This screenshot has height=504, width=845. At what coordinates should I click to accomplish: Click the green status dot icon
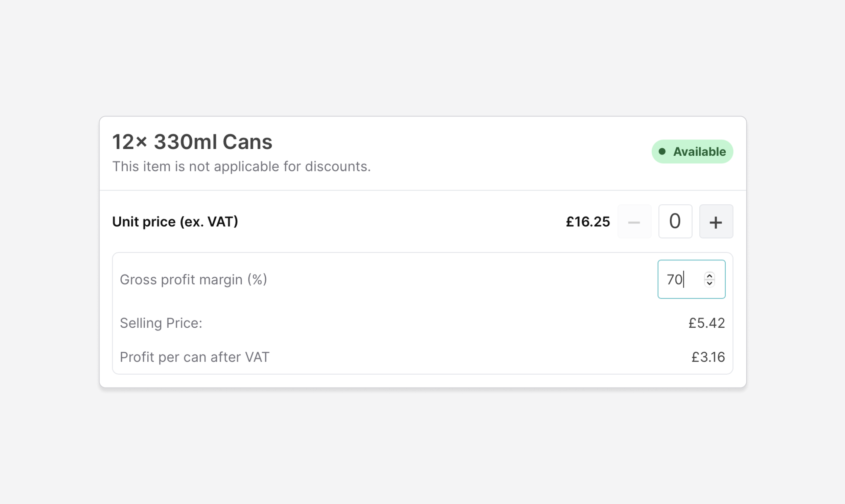662,151
